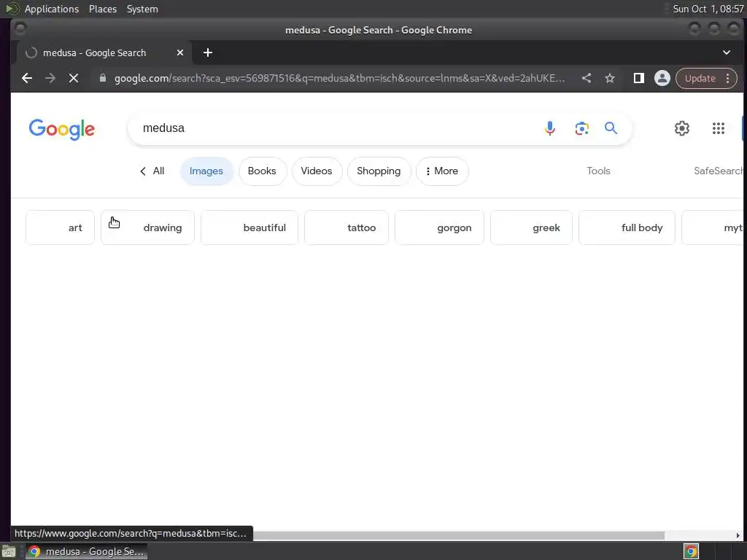747x560 pixels.
Task: Click the Update button in Chrome
Action: (700, 78)
